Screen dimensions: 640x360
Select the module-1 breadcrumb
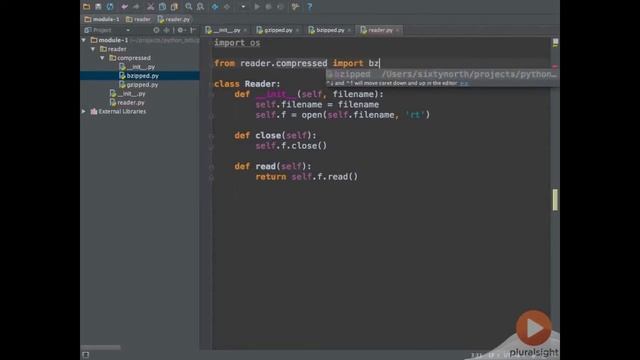pyautogui.click(x=102, y=19)
